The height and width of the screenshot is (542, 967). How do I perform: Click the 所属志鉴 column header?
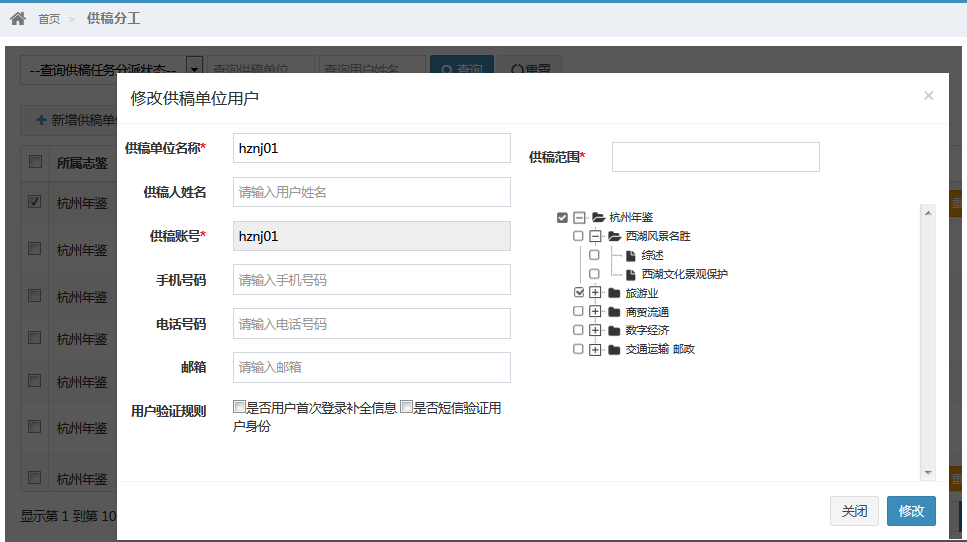(82, 163)
